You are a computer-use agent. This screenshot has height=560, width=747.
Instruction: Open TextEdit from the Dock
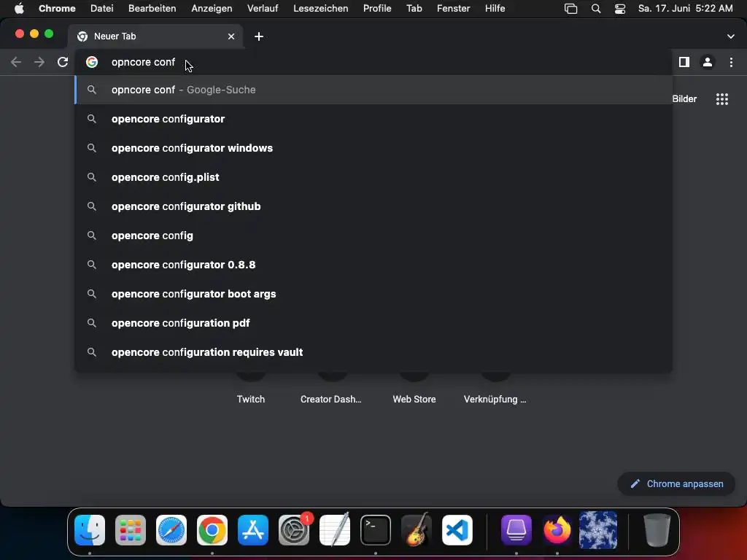pos(334,530)
